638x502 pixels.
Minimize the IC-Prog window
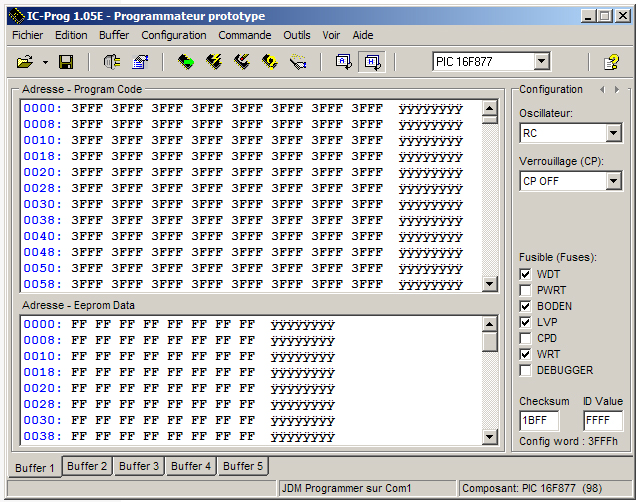click(588, 16)
